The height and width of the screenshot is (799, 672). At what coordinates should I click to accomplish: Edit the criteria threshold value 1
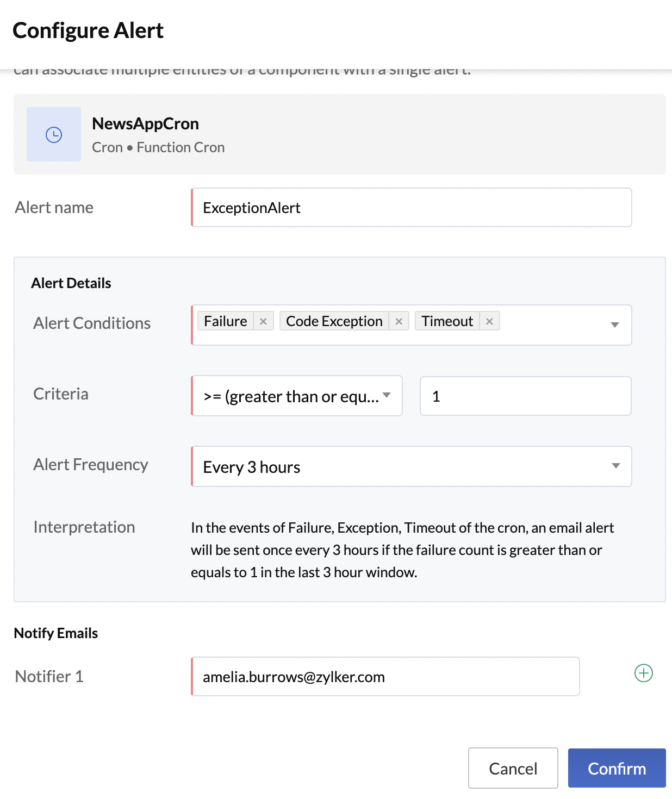(x=524, y=396)
